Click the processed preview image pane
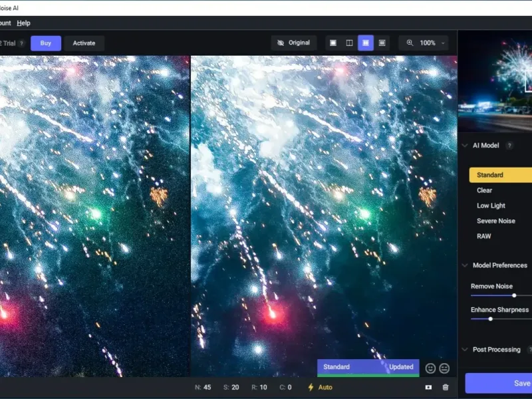This screenshot has width=532, height=399. pyautogui.click(x=324, y=216)
